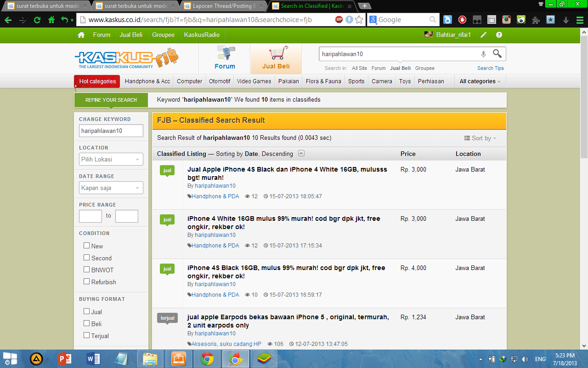Switch to the Laporan Thread/Posting browser tab
Viewport: 588px width, 368px height.
coord(225,6)
